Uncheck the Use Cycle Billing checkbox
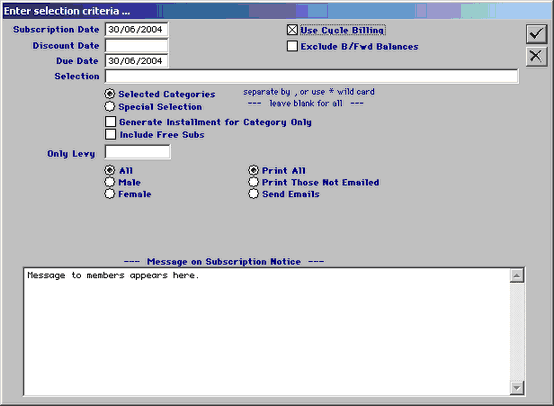Image resolution: width=554 pixels, height=406 pixels. [292, 30]
